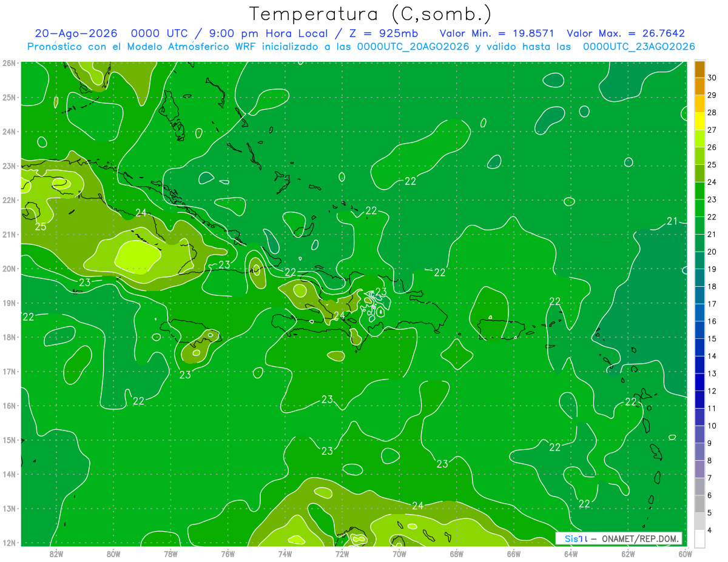Click the 82W longitude axis label
Screen dimensions: 728x562
pos(56,554)
